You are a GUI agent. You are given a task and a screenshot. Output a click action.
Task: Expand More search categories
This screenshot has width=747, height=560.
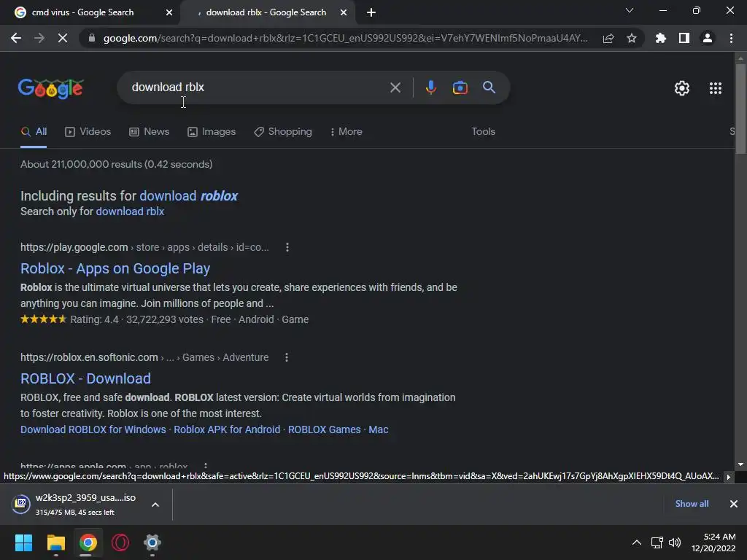pos(347,132)
